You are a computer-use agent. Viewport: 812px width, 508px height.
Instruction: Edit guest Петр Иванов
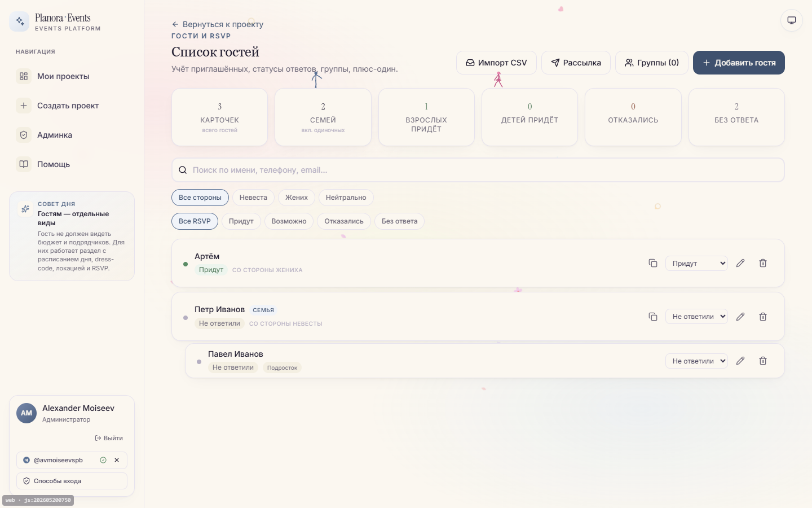(740, 317)
